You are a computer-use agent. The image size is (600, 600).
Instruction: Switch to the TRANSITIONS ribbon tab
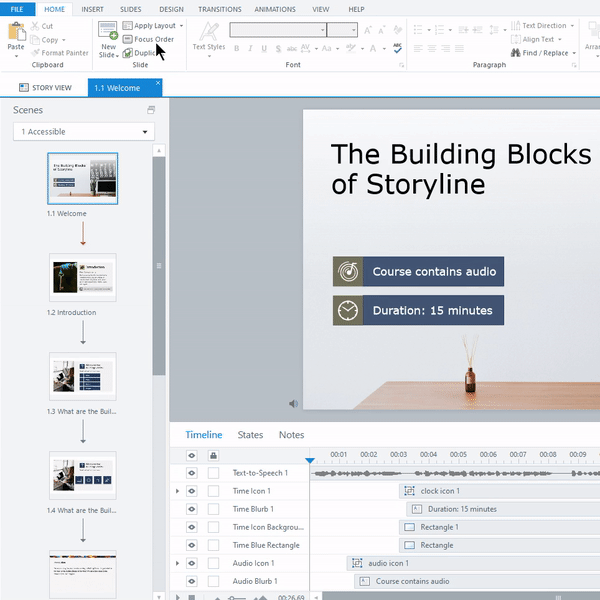220,9
